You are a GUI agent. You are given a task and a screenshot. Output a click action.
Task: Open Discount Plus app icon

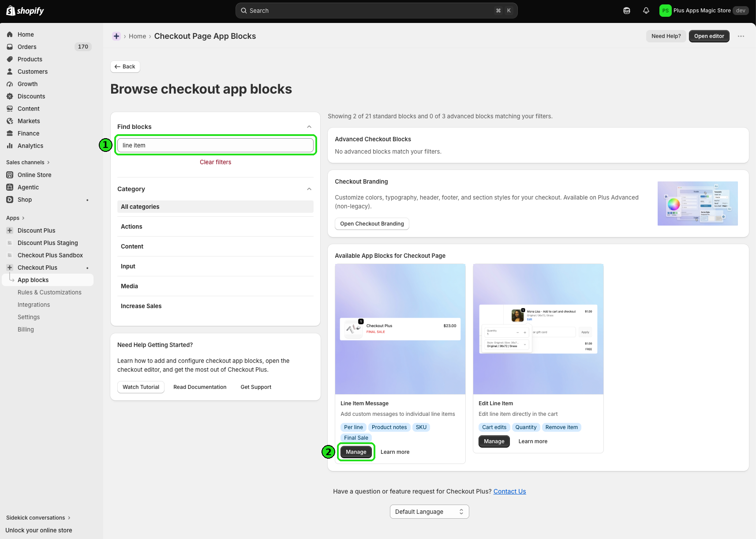pyautogui.click(x=10, y=230)
